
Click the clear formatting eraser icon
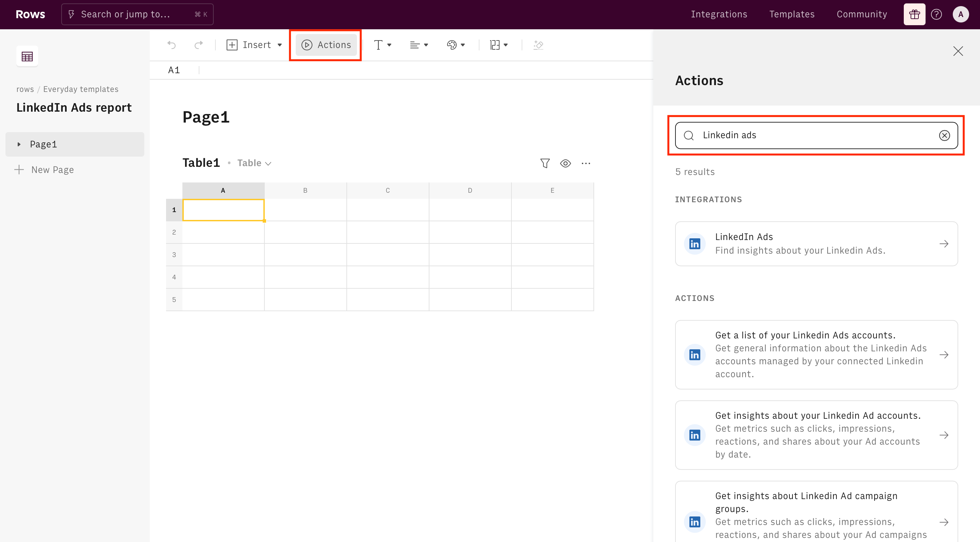point(538,45)
